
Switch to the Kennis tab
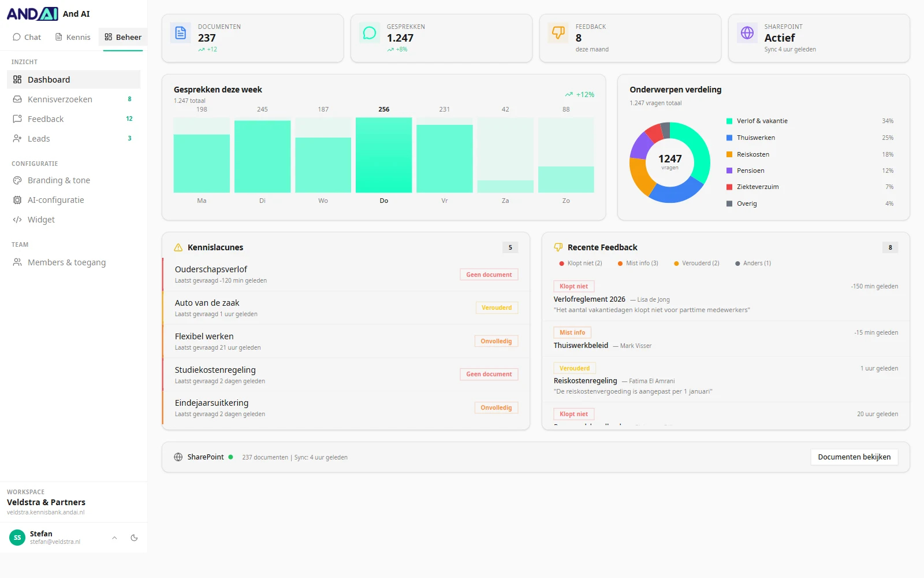73,37
